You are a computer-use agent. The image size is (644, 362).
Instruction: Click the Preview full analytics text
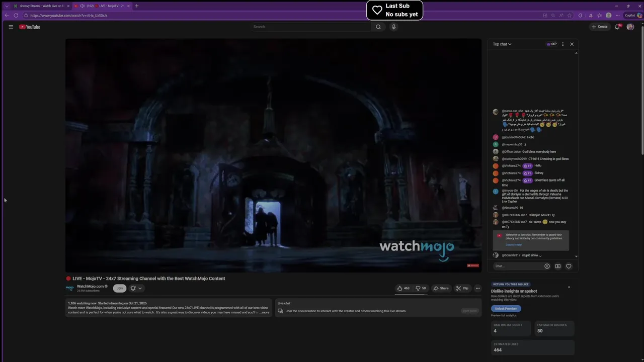[x=504, y=315]
